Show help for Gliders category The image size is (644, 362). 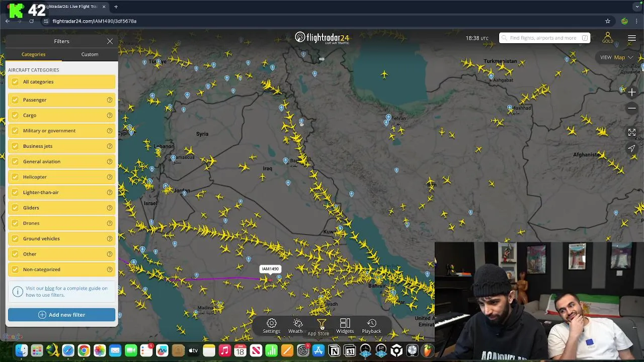point(109,208)
